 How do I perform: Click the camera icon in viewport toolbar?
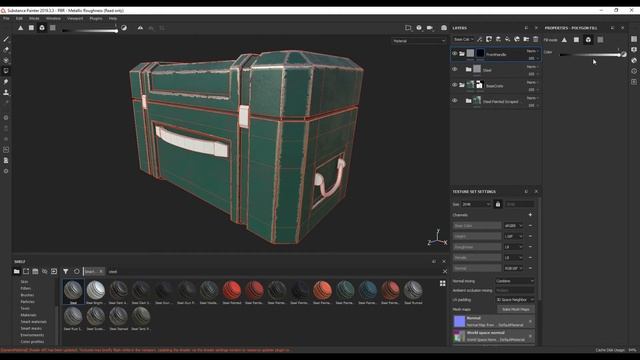tap(430, 28)
